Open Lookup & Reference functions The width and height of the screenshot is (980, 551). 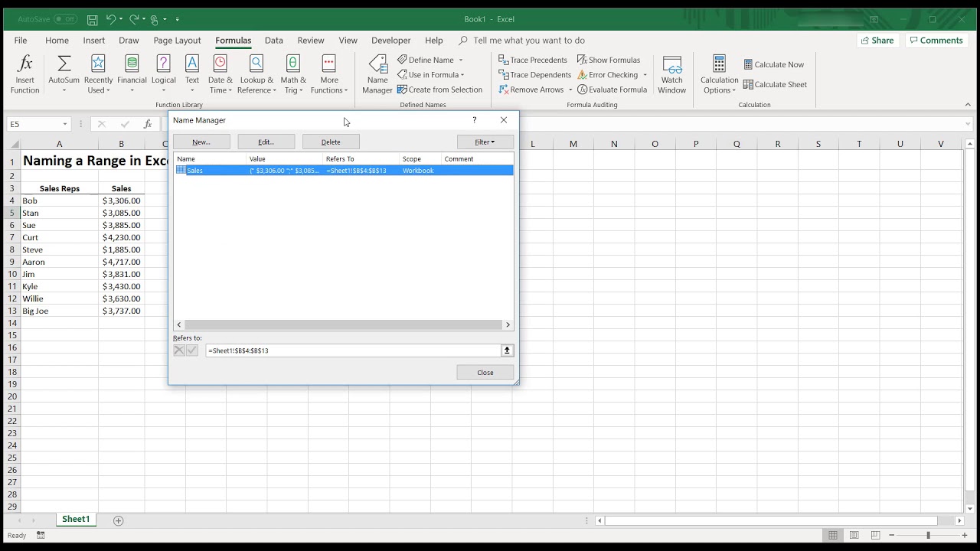pos(256,74)
